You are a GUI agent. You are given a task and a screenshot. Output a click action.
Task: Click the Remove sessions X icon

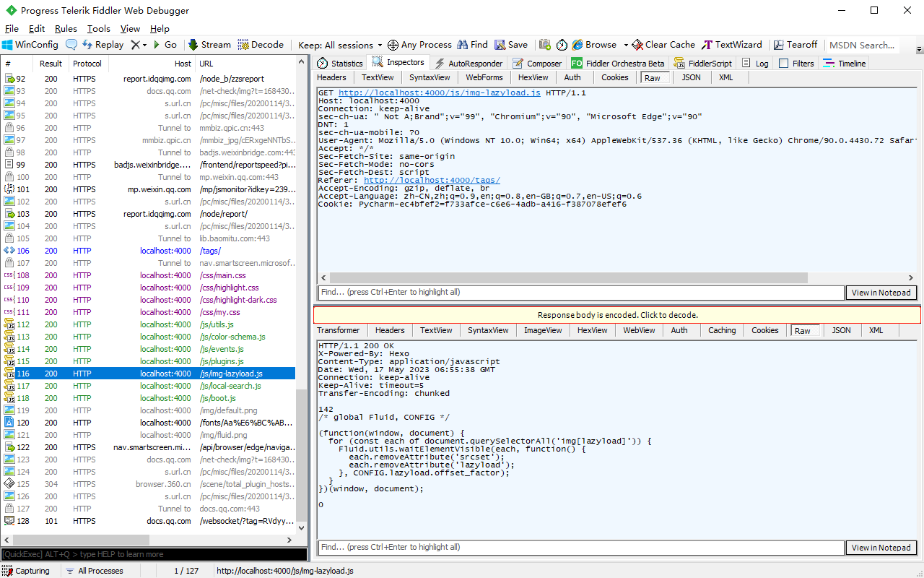135,45
